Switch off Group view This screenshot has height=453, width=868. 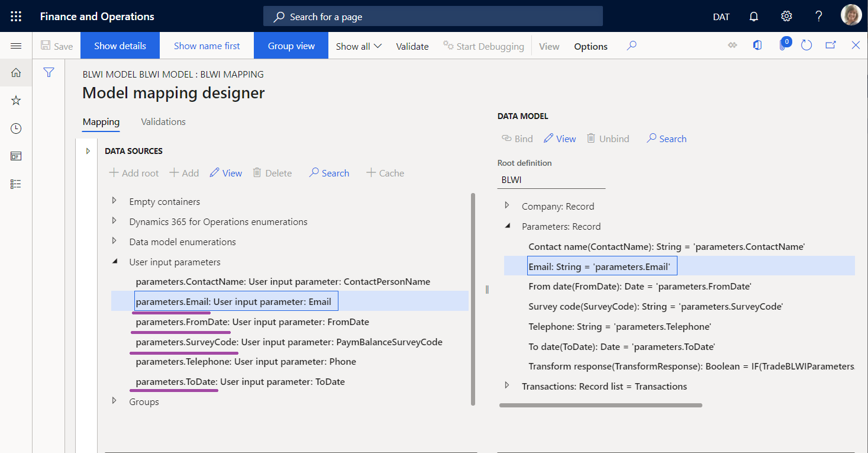point(291,45)
